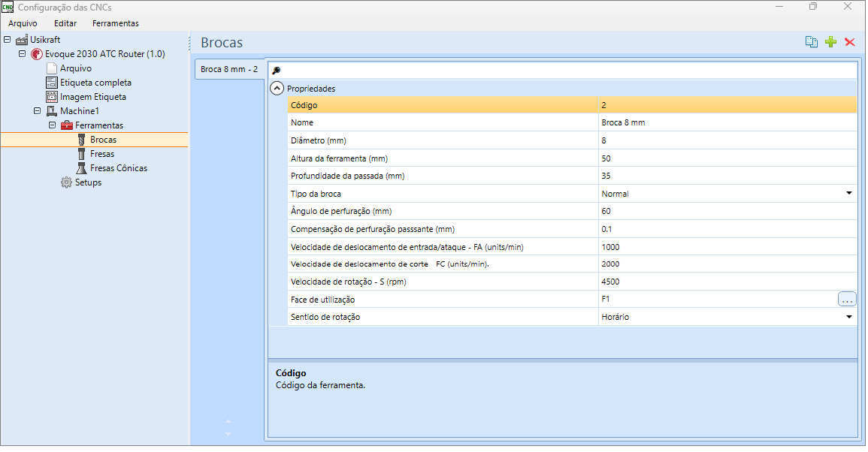Edit entrada/ataque FA speed value 1000
Viewport: 868px width, 452px height.
coord(727,247)
